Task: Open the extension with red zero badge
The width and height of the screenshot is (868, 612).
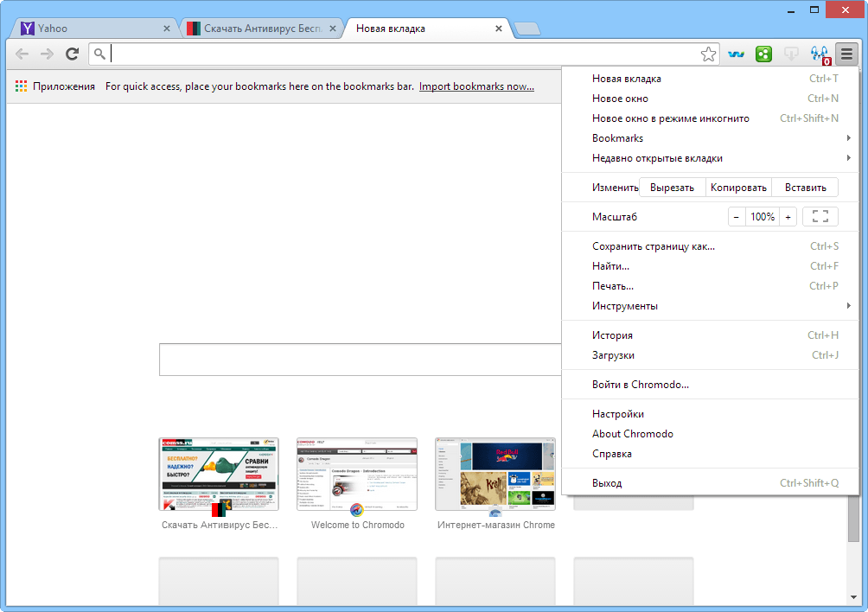Action: point(820,54)
